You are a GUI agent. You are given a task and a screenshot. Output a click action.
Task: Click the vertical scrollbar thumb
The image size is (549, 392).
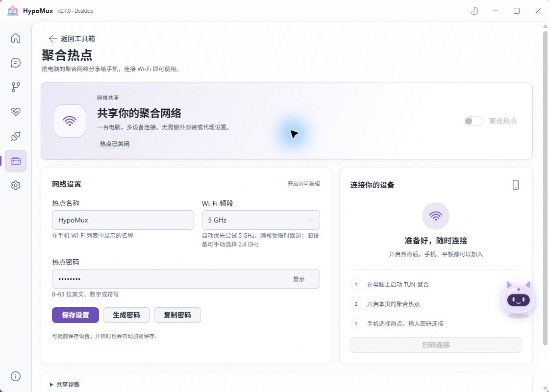pyautogui.click(x=545, y=189)
